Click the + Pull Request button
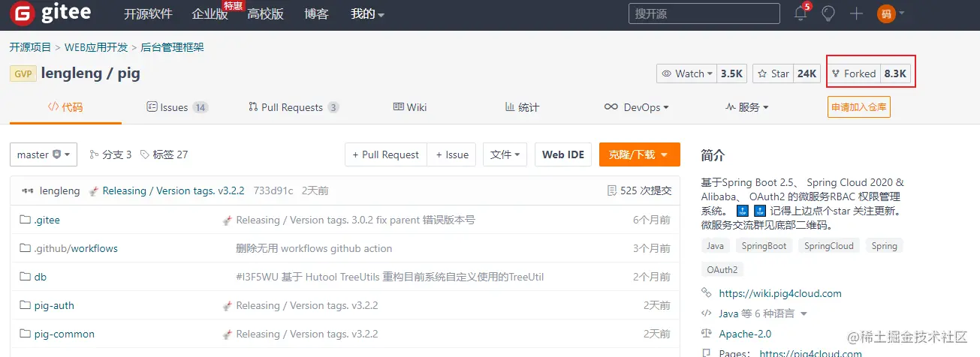Screen dimensions: 980x357 pyautogui.click(x=386, y=154)
